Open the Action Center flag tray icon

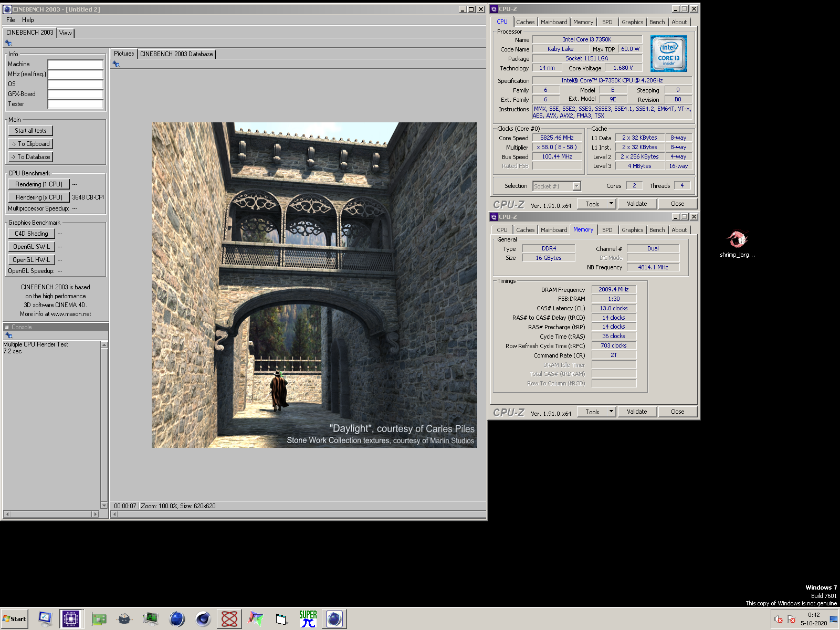pyautogui.click(x=791, y=619)
